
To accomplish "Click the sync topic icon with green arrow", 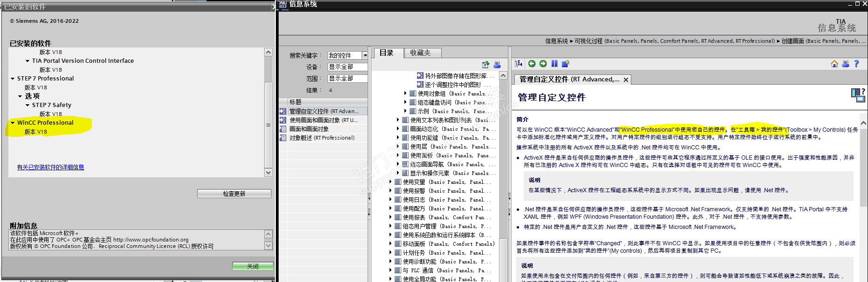I will coord(485,64).
